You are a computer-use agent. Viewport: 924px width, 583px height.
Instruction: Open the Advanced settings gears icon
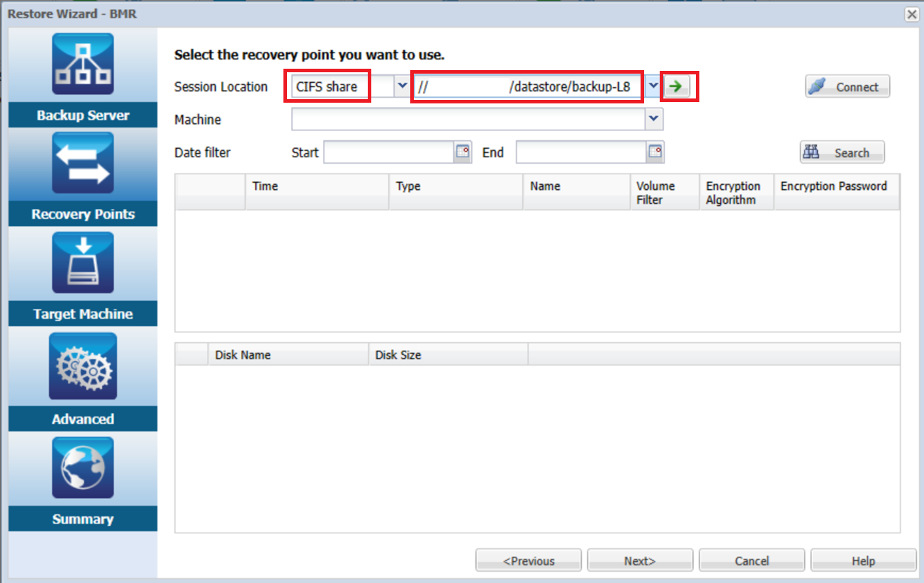pyautogui.click(x=83, y=367)
